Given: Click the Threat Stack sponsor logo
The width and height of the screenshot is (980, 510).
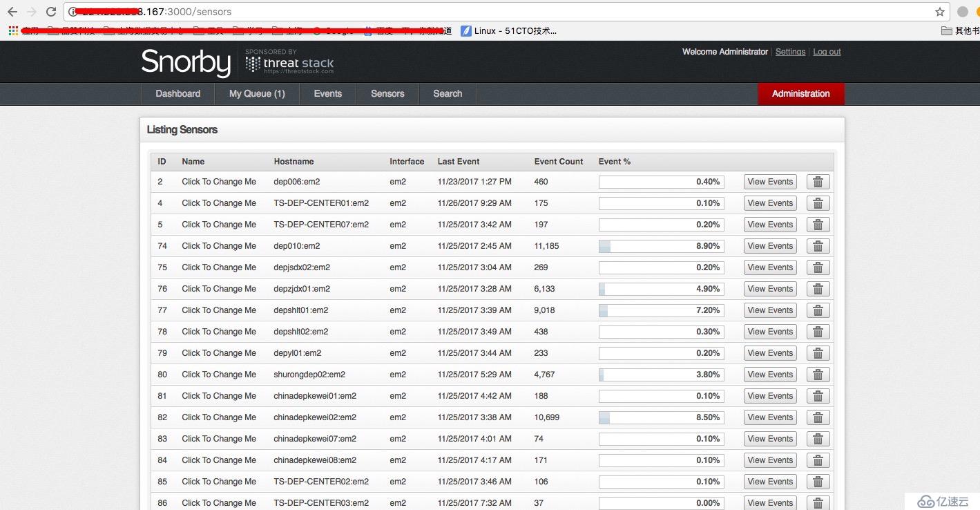Looking at the screenshot, I should tap(290, 62).
